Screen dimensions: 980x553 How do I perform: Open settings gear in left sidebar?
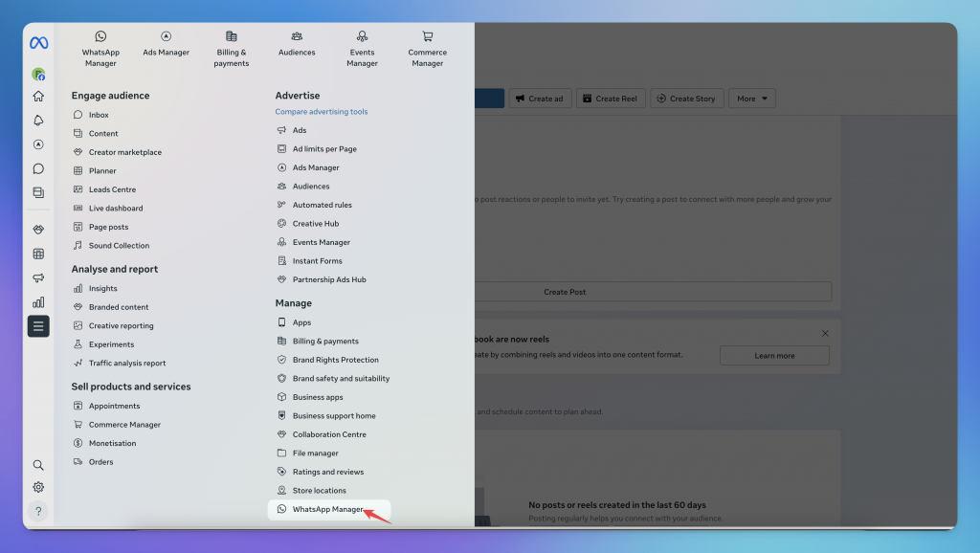[x=38, y=487]
